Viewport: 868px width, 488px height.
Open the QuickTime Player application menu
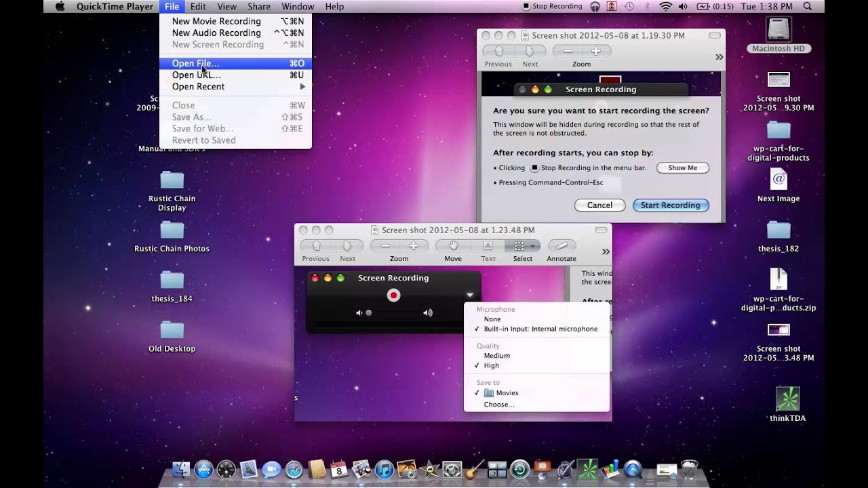click(115, 6)
